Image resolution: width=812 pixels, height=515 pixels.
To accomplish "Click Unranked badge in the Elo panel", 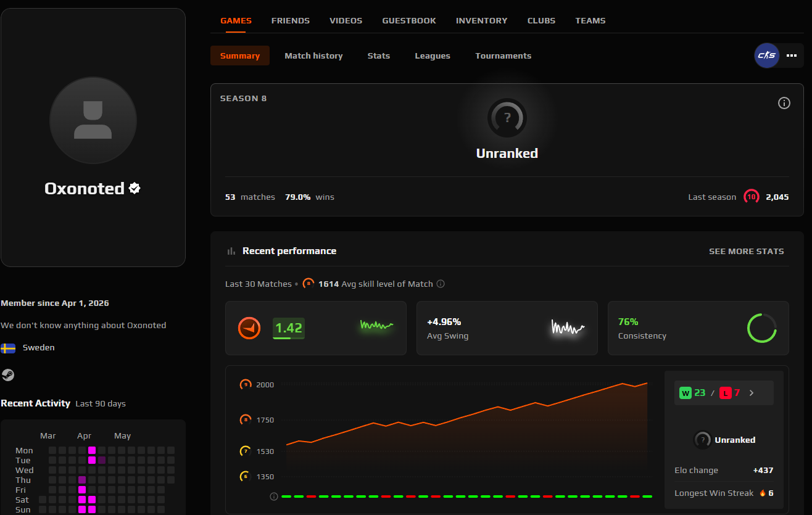I will [x=702, y=440].
